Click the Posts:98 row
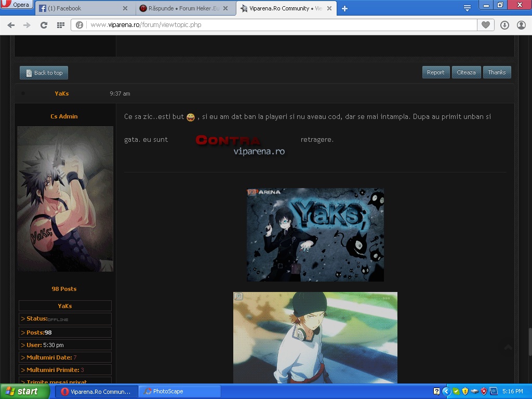 (65, 332)
